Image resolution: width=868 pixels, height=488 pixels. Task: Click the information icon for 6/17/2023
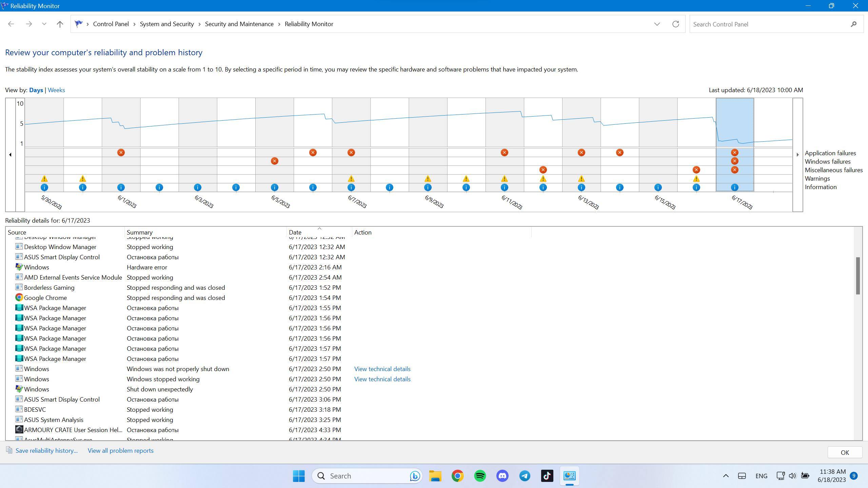coord(734,187)
